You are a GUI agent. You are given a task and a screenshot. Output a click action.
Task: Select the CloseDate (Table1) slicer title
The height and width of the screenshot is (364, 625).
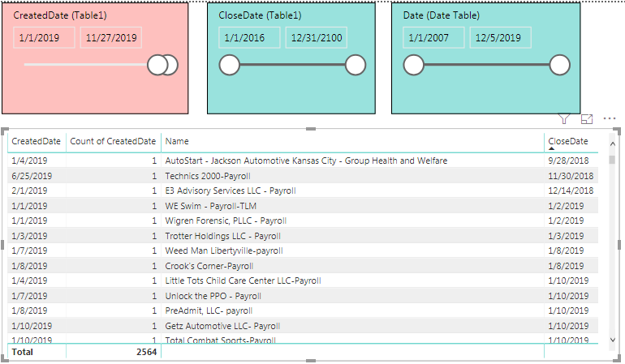(x=260, y=15)
